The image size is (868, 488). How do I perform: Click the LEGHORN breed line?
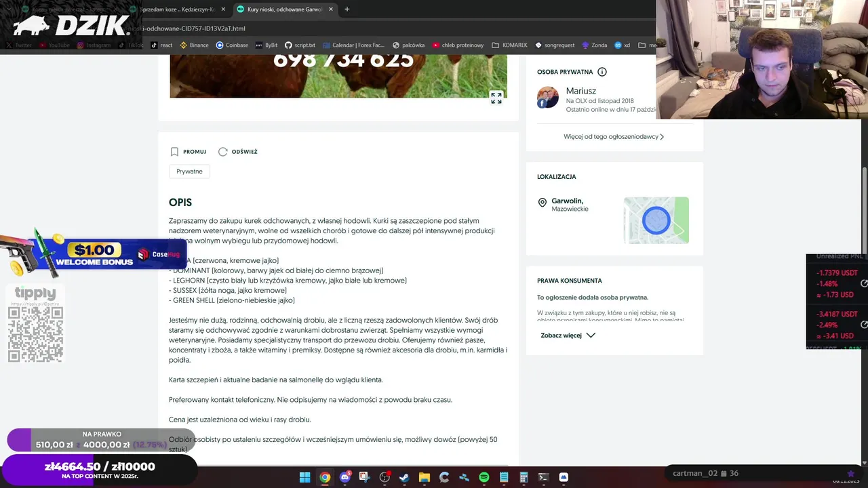[x=288, y=281]
